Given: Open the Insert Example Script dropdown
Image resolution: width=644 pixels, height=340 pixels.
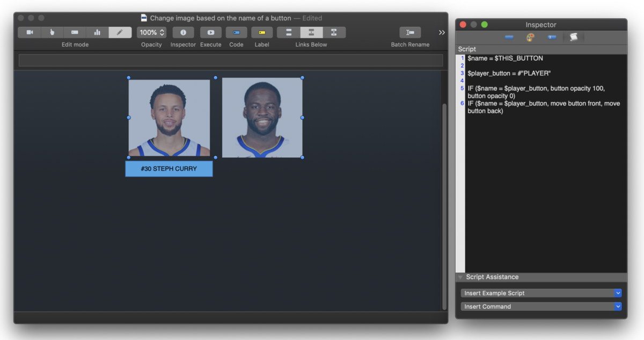Looking at the screenshot, I should pyautogui.click(x=540, y=293).
